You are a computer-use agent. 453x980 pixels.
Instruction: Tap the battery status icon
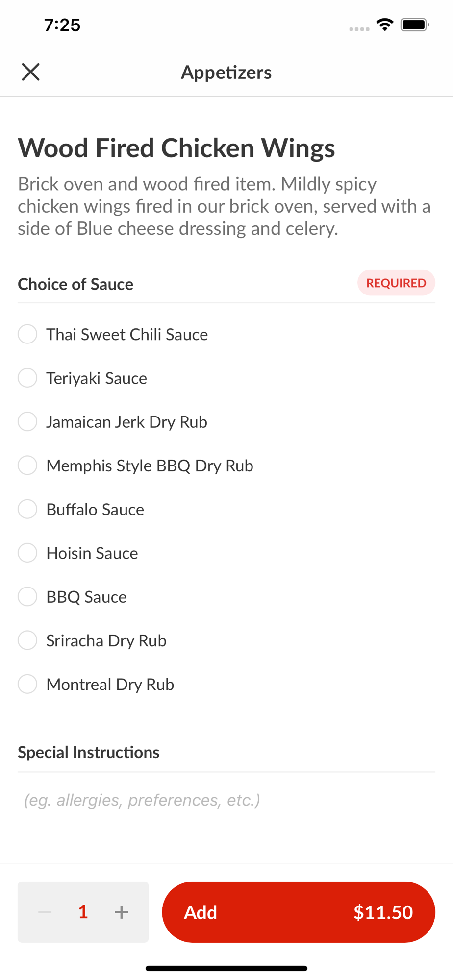(415, 24)
